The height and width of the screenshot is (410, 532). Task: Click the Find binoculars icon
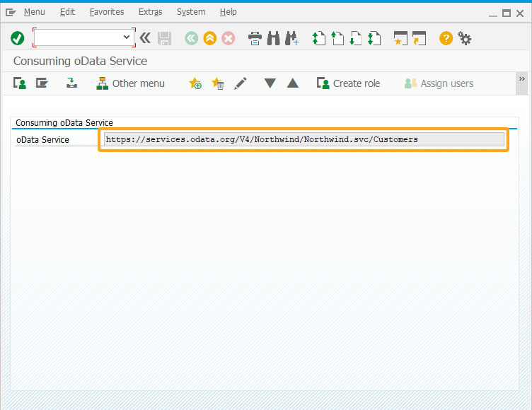click(x=274, y=38)
